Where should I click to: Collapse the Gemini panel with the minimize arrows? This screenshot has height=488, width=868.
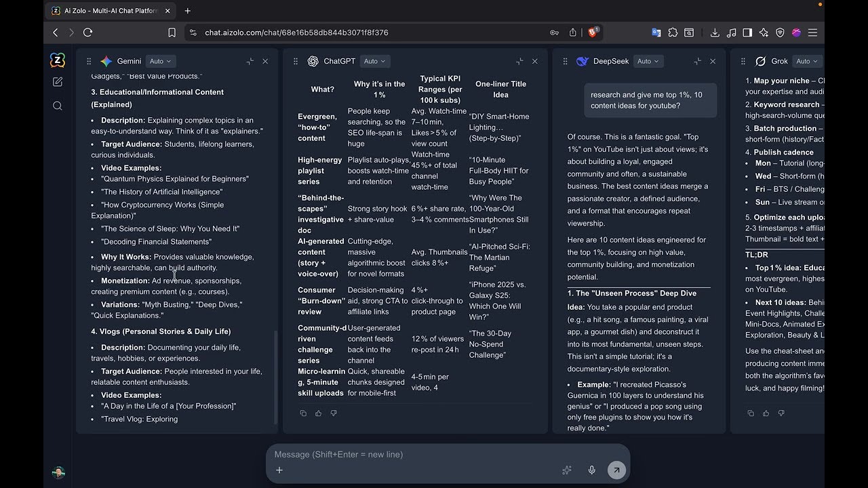250,61
